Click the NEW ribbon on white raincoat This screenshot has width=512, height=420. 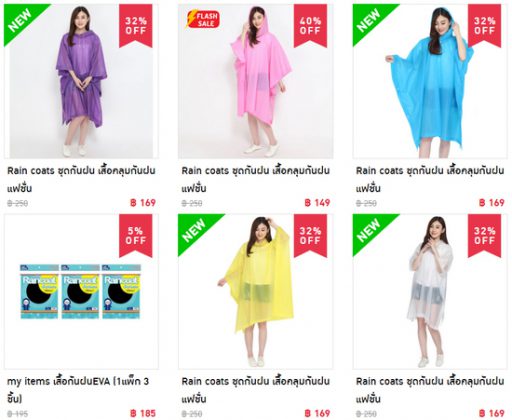pyautogui.click(x=369, y=230)
